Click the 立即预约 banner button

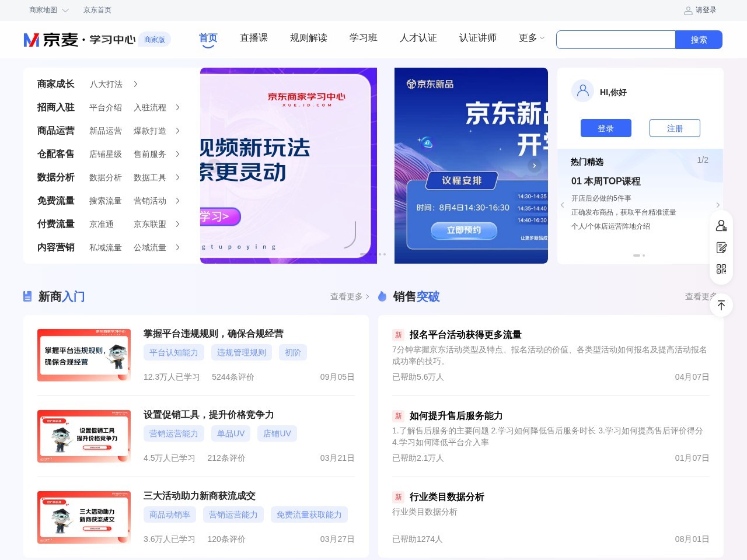[x=464, y=230]
